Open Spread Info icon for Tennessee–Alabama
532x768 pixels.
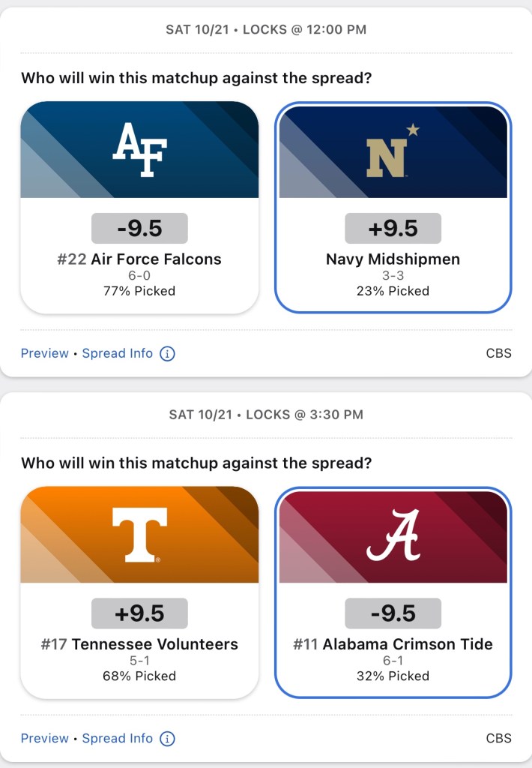[167, 738]
